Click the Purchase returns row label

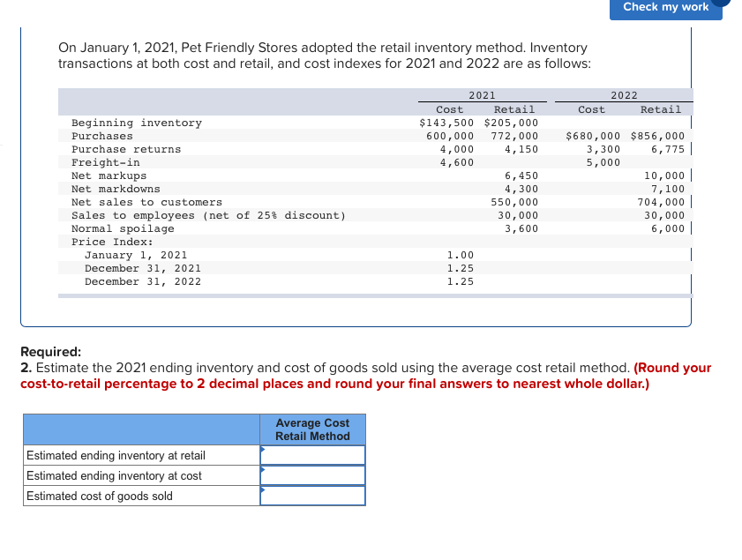[126, 149]
